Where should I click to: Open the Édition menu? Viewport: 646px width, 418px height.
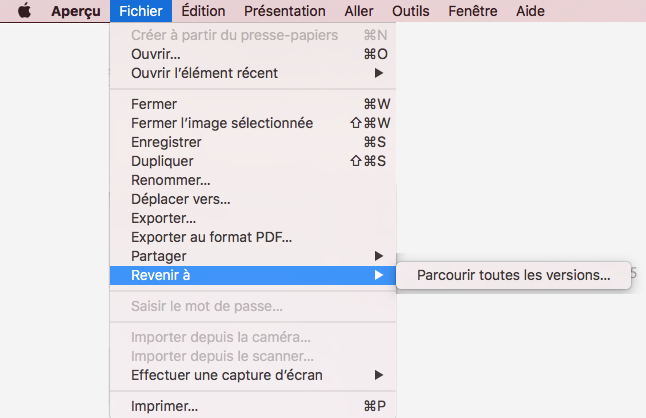[204, 11]
